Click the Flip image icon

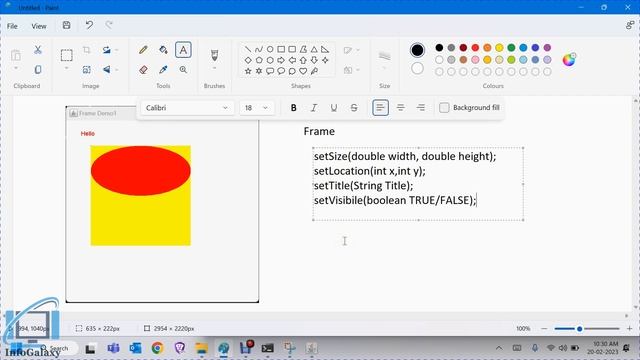(107, 70)
